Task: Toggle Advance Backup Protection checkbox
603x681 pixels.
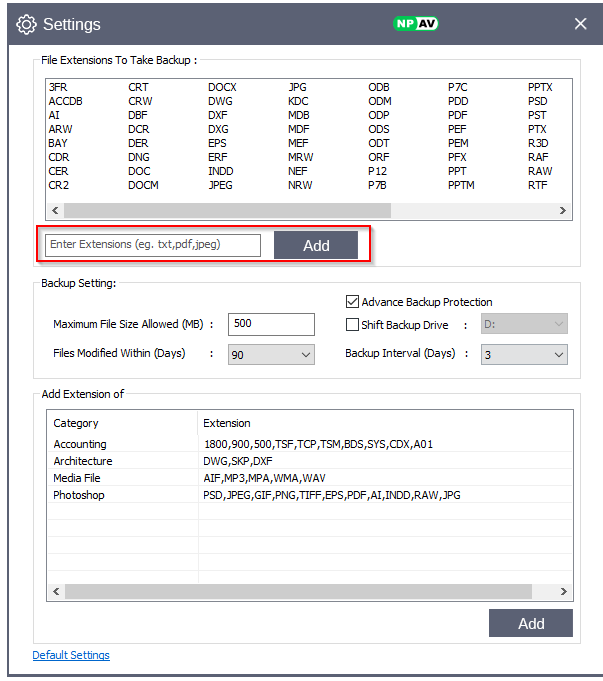Action: point(352,302)
